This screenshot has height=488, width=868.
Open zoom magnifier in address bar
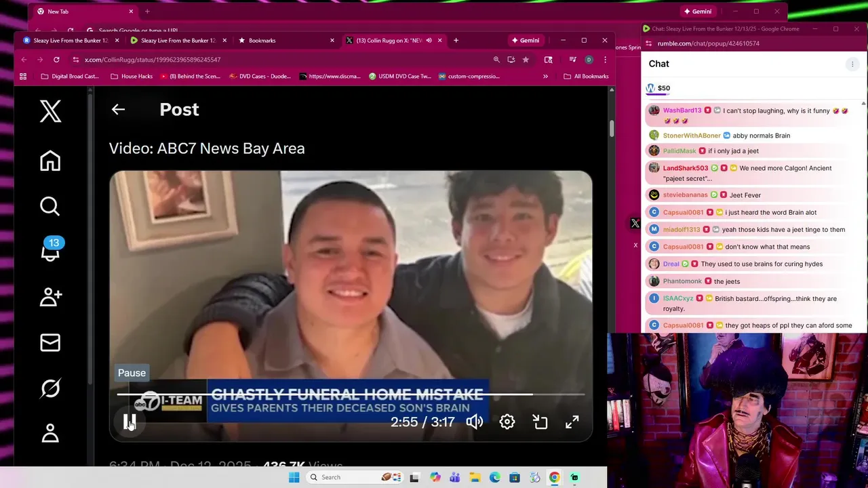click(x=496, y=60)
